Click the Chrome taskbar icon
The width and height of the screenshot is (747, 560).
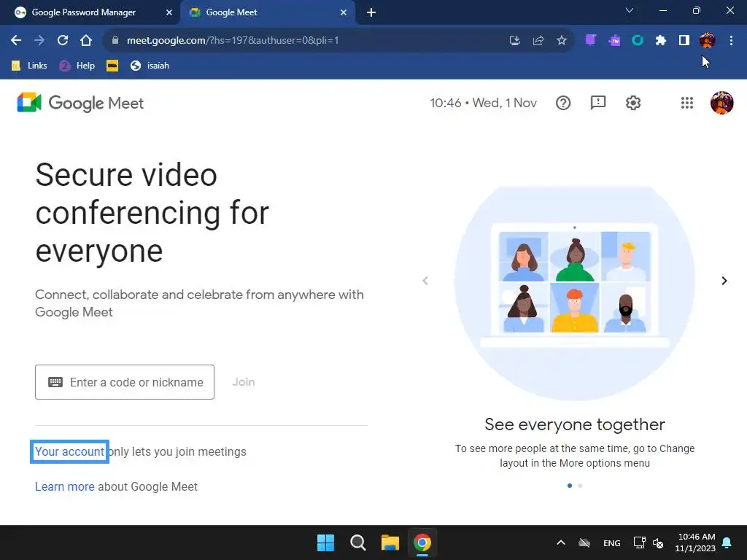coord(422,542)
